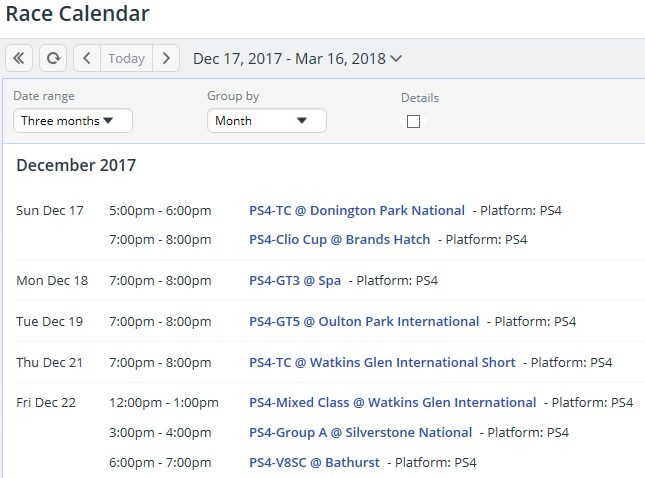Open PS4-GT5 @ Oulton Park International

click(364, 321)
